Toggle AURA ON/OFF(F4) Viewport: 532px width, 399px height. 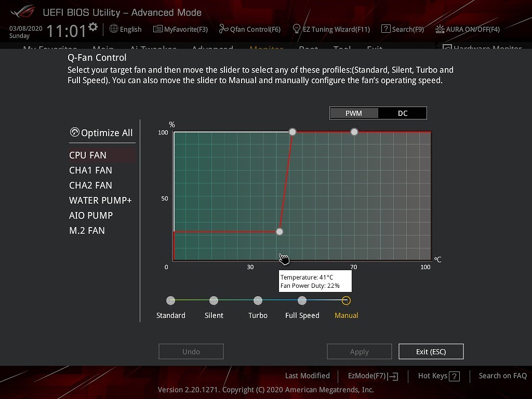[473, 29]
